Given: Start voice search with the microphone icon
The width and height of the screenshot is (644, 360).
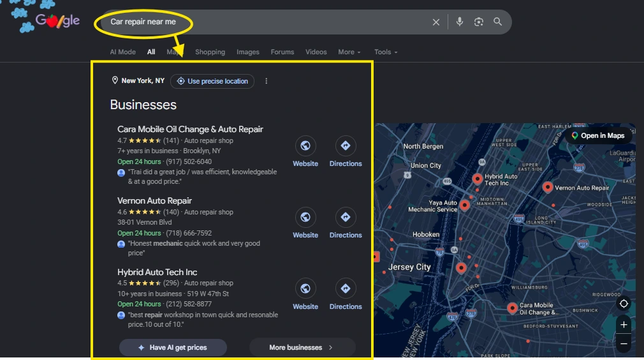Looking at the screenshot, I should (x=459, y=22).
